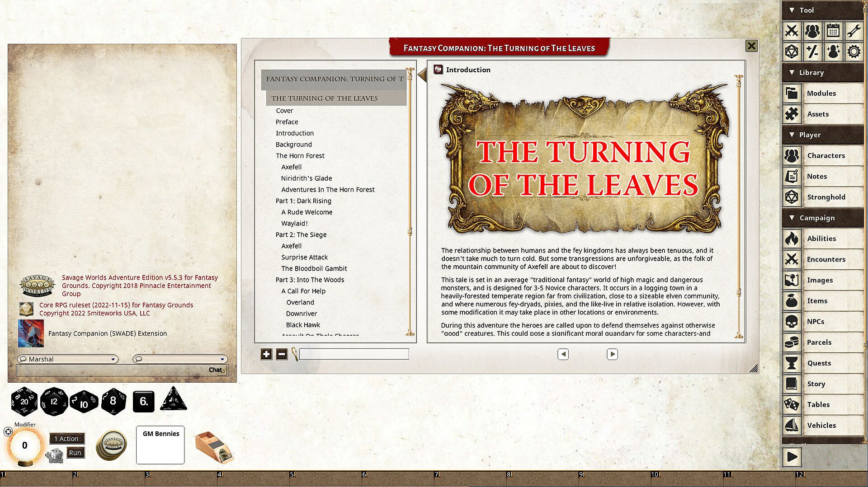Image resolution: width=868 pixels, height=487 pixels.
Task: Click the GM Bennies box
Action: 160,445
